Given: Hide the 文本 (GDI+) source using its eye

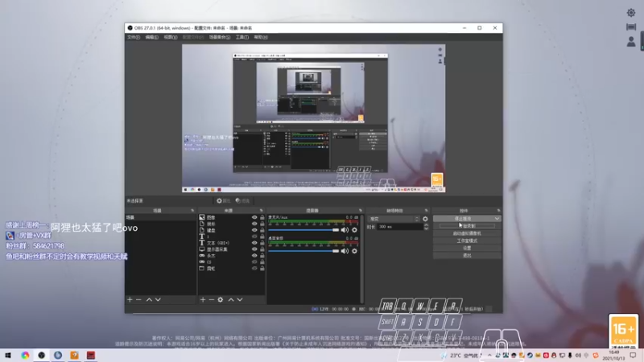Looking at the screenshot, I should click(254, 243).
